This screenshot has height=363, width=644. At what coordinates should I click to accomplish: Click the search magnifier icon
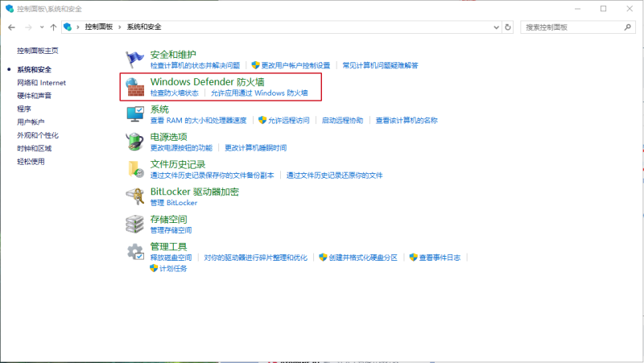[x=628, y=27]
